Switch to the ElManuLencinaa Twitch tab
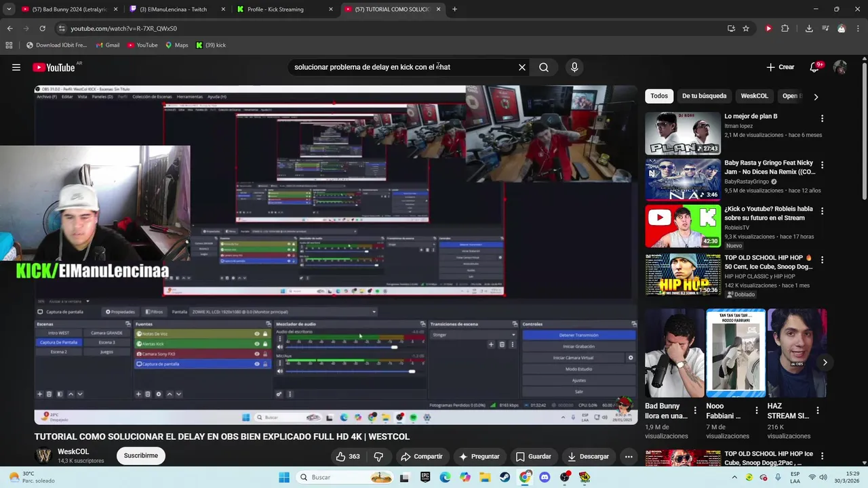The width and height of the screenshot is (868, 488). [176, 9]
